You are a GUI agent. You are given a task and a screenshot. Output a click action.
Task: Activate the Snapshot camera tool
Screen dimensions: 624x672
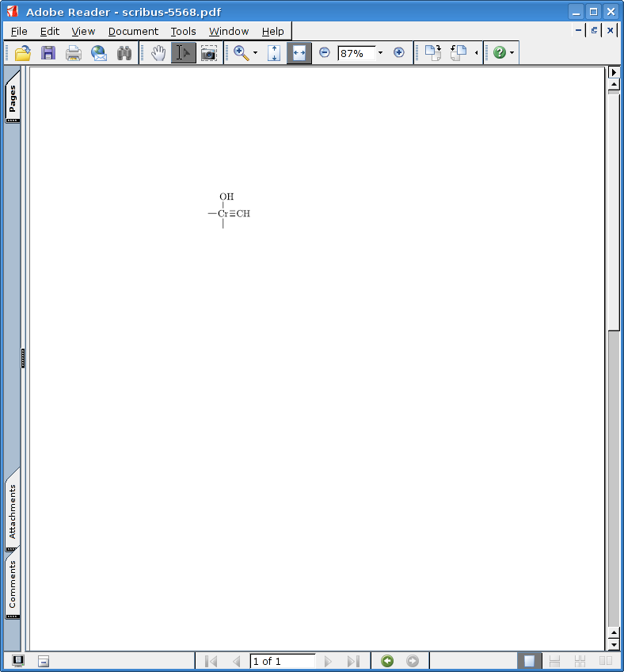[x=208, y=53]
